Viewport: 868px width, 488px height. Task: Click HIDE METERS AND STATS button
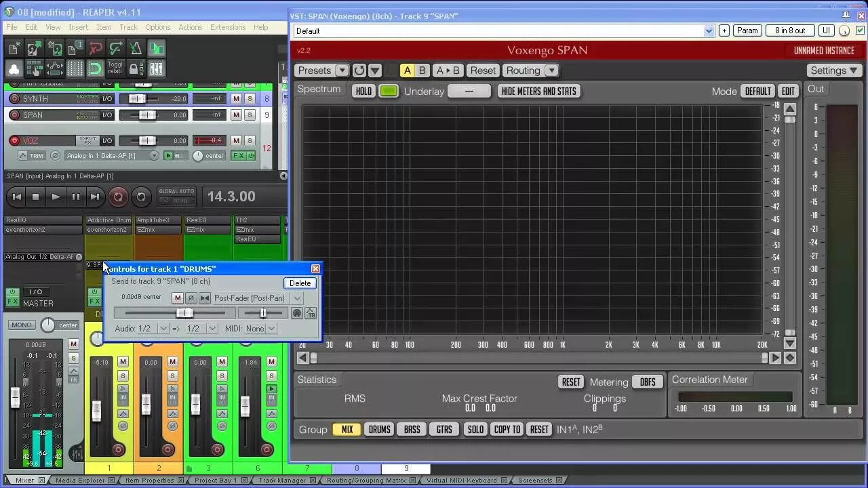(539, 91)
